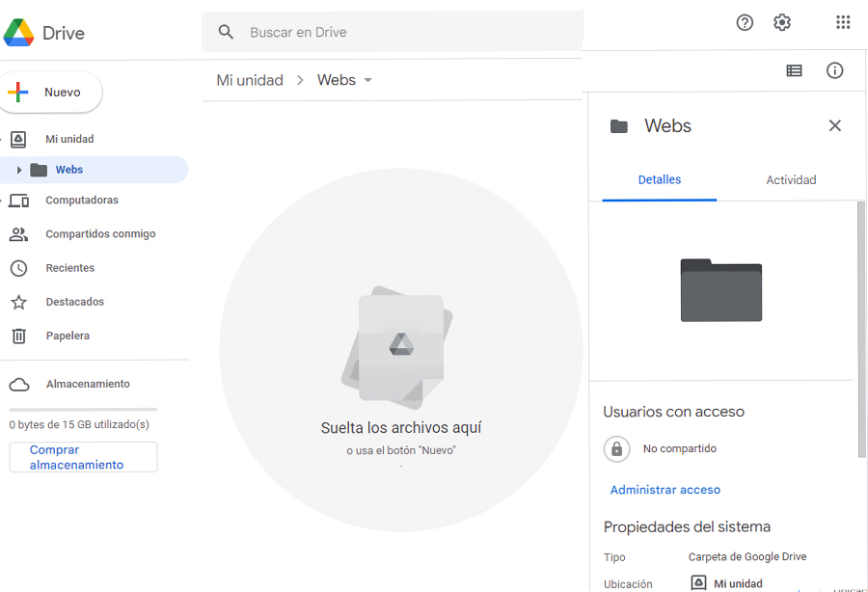Image resolution: width=868 pixels, height=592 pixels.
Task: Select the Detalles tab
Action: point(660,180)
